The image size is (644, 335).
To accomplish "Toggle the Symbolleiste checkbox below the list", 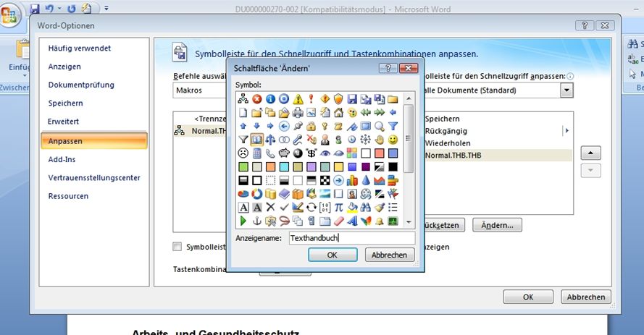I will pos(177,247).
